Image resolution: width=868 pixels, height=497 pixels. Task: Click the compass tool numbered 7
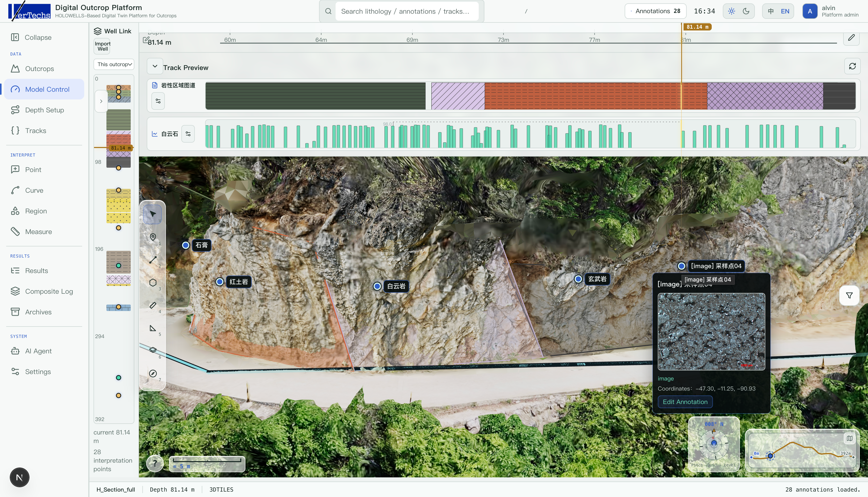pos(153,374)
